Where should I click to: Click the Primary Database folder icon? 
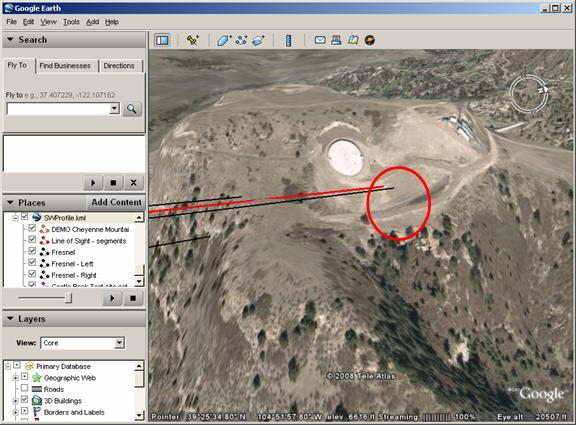(29, 366)
